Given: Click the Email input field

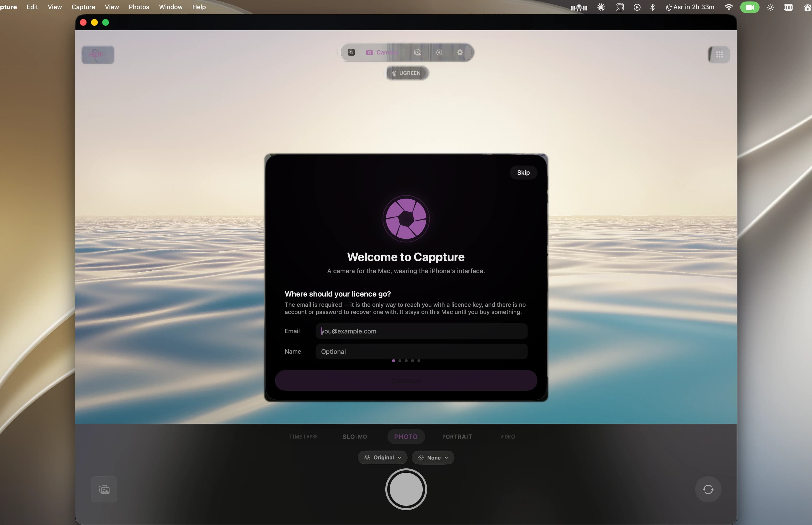Looking at the screenshot, I should [x=421, y=331].
